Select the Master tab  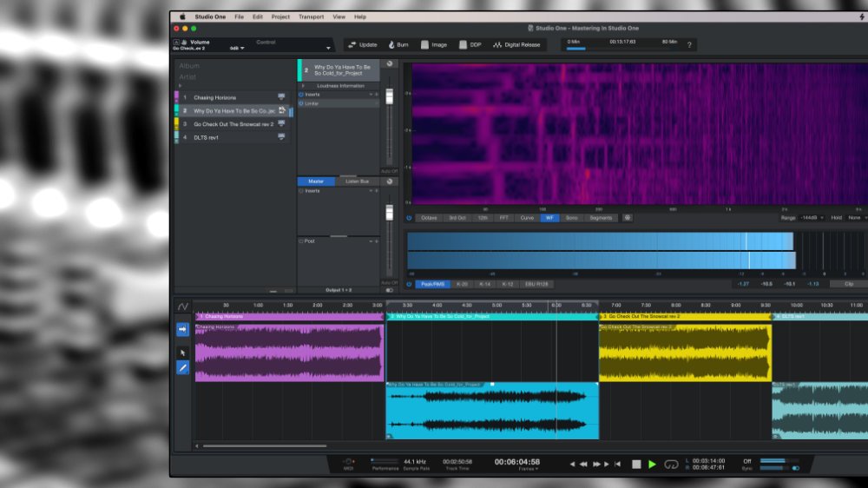coord(316,181)
